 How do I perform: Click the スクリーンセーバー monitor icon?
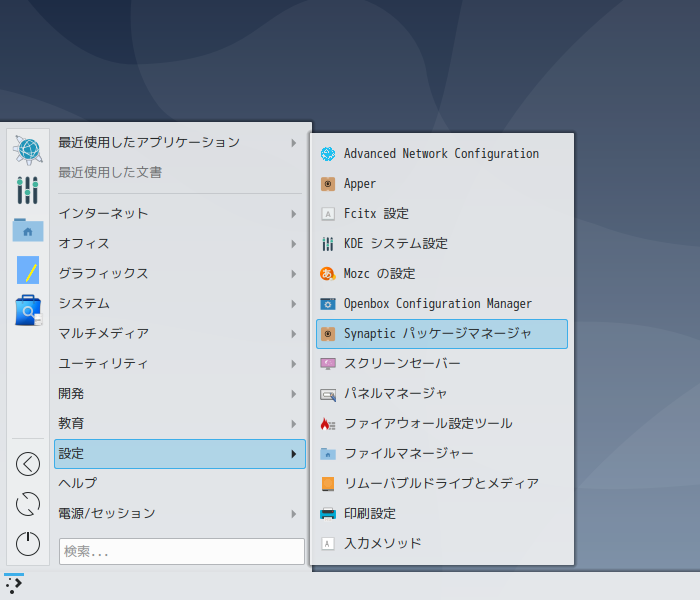click(x=328, y=364)
